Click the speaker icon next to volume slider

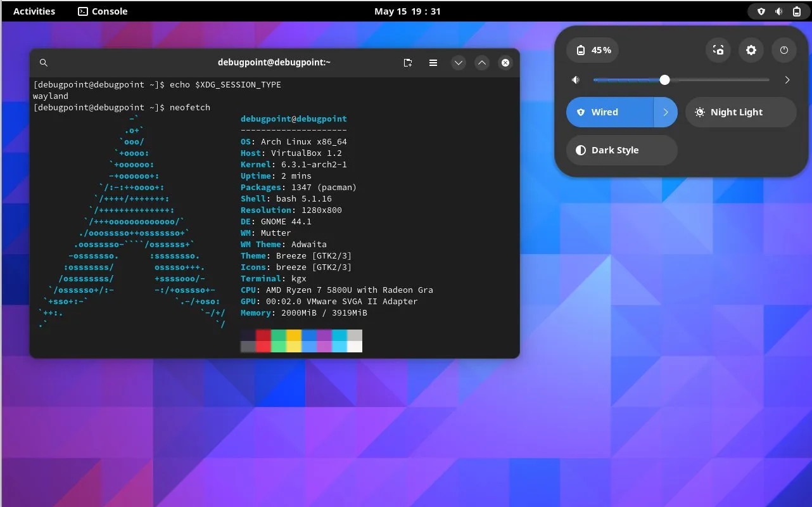coord(575,80)
